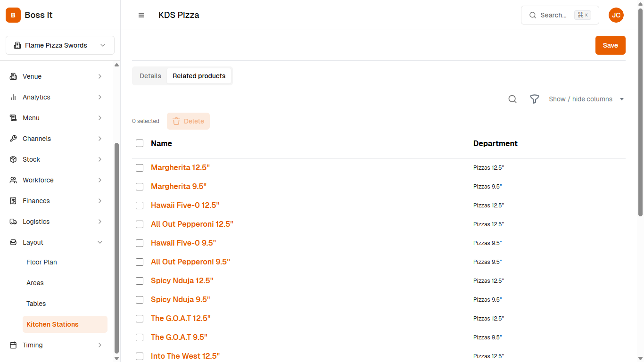Viewport: 644px width, 362px height.
Task: Open the Show / hide columns dropdown
Action: (586, 99)
